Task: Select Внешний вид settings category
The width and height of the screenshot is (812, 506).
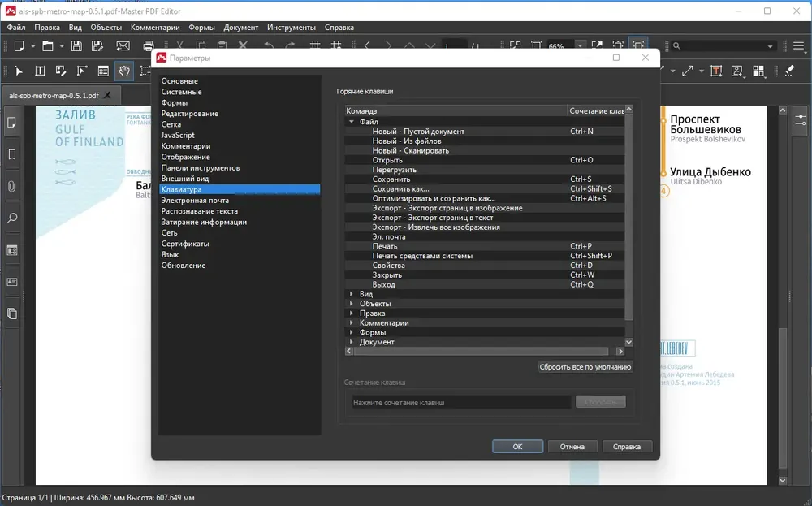Action: (x=185, y=179)
